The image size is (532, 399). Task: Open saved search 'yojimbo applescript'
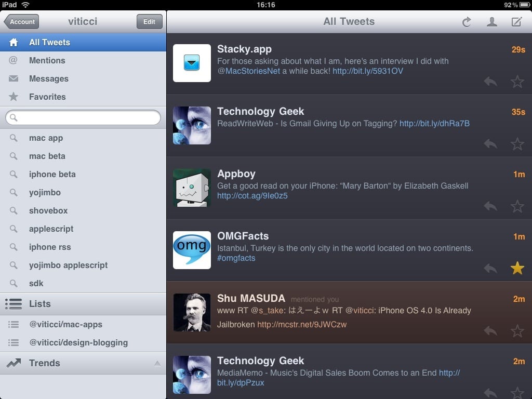pos(83,265)
